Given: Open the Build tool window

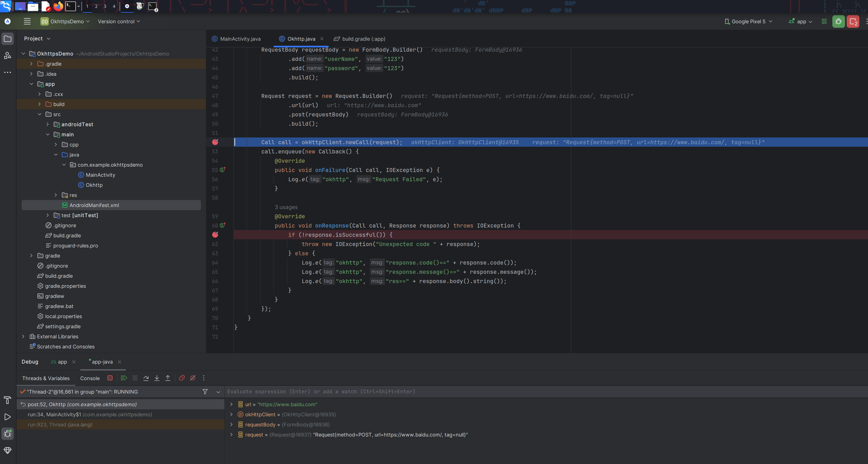Looking at the screenshot, I should pos(7,400).
